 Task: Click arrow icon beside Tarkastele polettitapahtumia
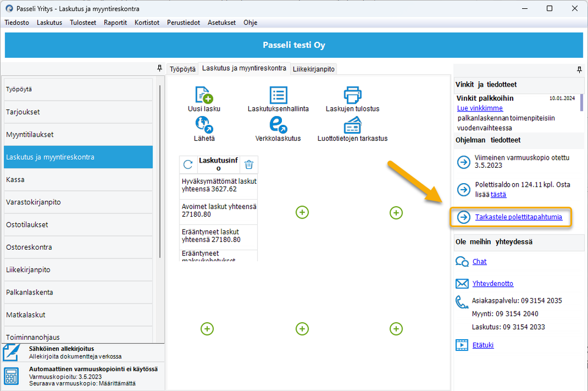coord(463,217)
